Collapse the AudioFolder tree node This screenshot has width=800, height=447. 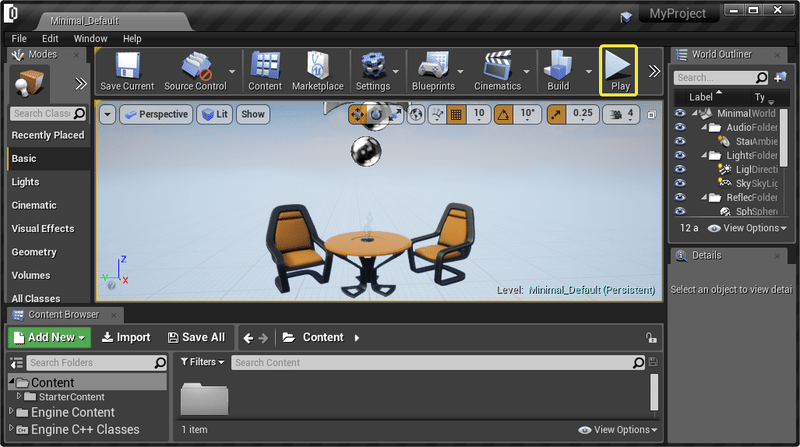click(x=704, y=127)
